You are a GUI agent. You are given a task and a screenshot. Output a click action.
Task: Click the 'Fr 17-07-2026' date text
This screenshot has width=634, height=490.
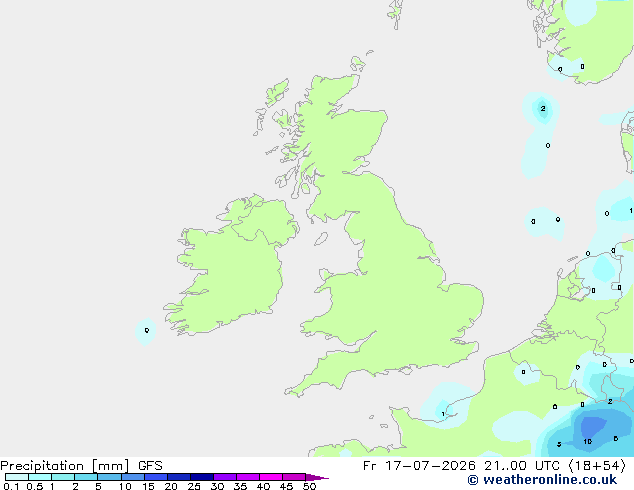(x=419, y=466)
